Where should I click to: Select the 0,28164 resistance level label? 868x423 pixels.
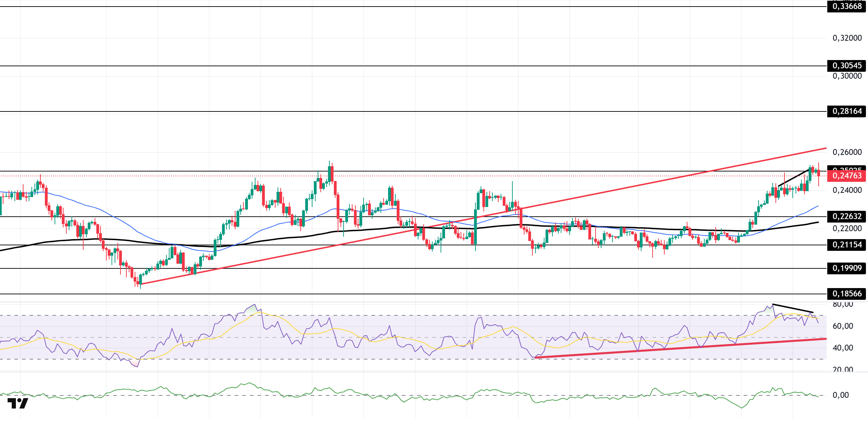(x=847, y=111)
